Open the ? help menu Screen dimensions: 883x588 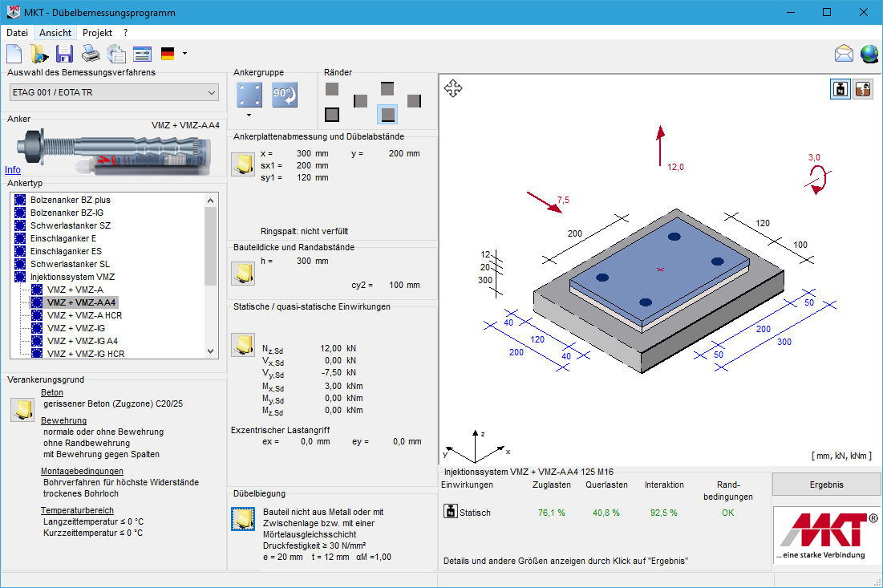click(126, 33)
